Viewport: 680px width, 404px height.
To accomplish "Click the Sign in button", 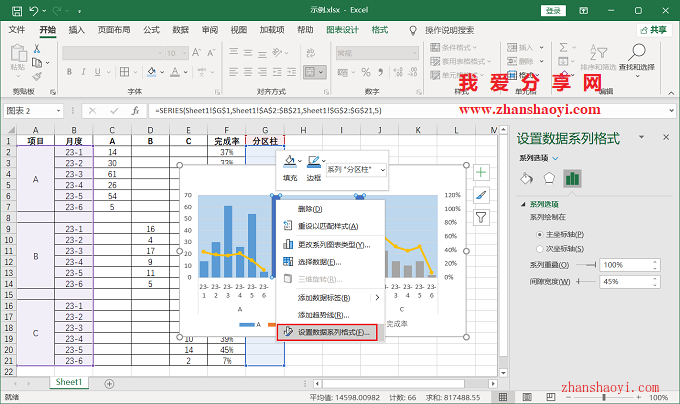I will tap(553, 11).
